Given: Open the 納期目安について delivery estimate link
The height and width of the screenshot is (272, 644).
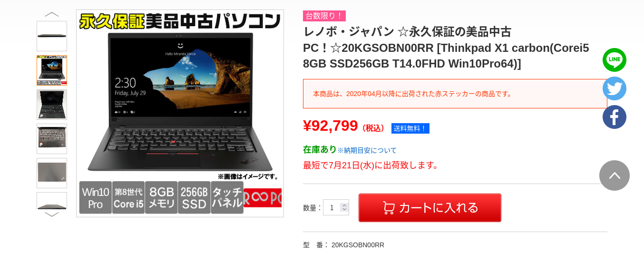Looking at the screenshot, I should 367,150.
